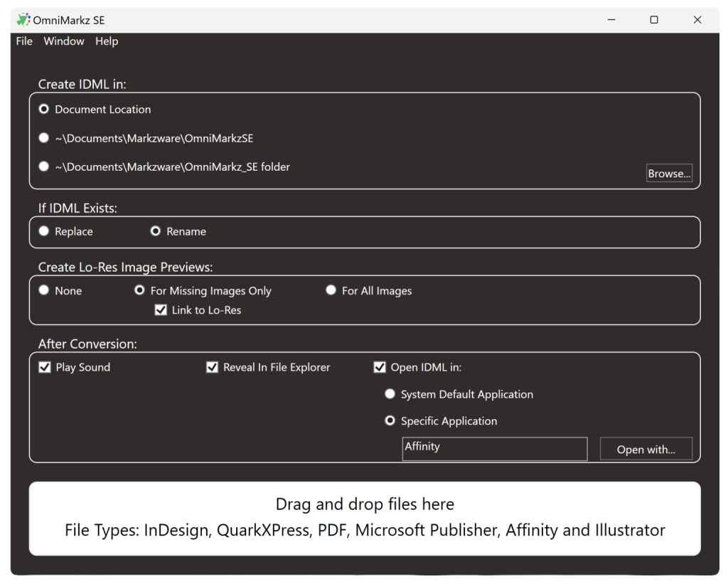The image size is (728, 584).
Task: Close the OmniMarkz SE window
Action: [x=697, y=20]
